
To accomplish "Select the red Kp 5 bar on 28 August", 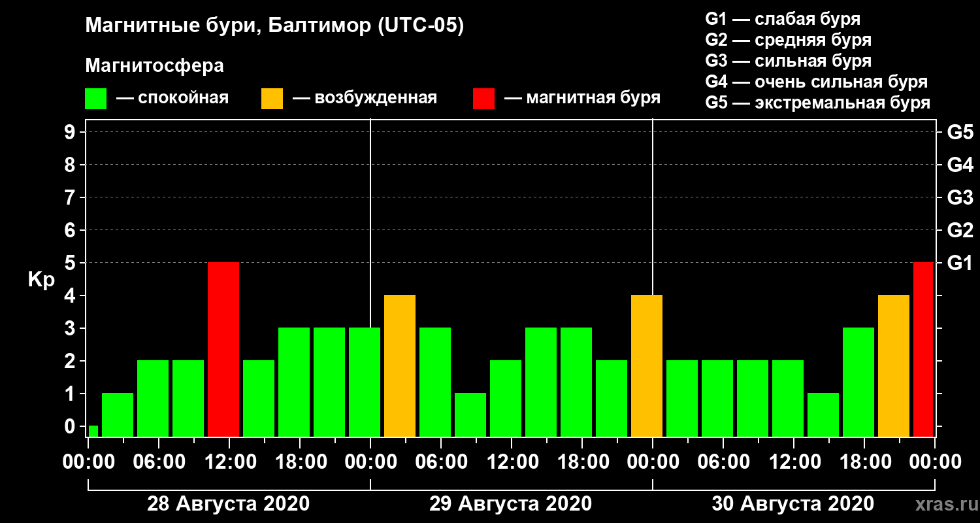I will pyautogui.click(x=223, y=350).
